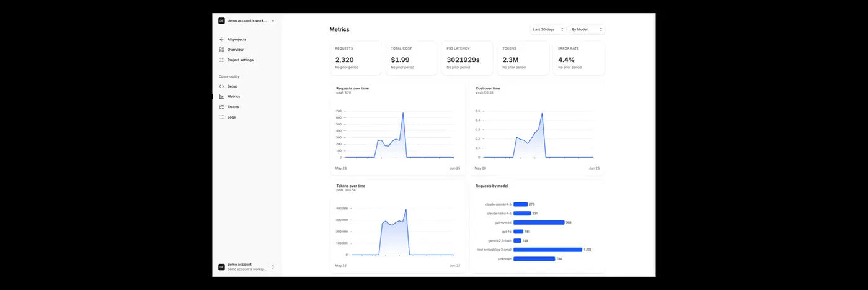Viewport: 868px width, 290px height.
Task: Click the claude-sonnet-4-5 bar
Action: [520, 204]
